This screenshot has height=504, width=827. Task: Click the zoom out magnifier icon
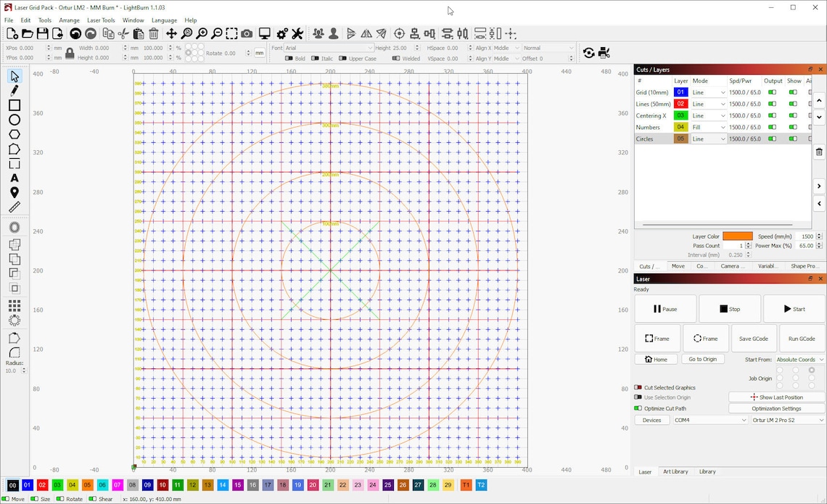pos(216,34)
